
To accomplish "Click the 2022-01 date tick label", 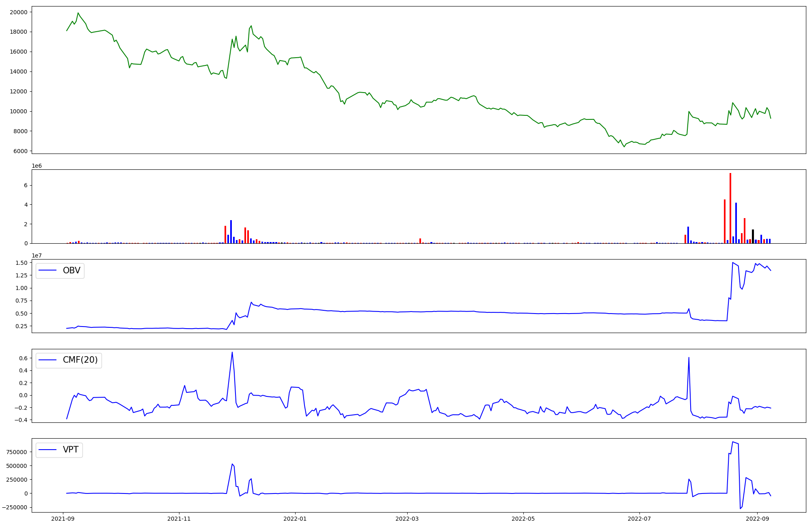I will pyautogui.click(x=295, y=519).
